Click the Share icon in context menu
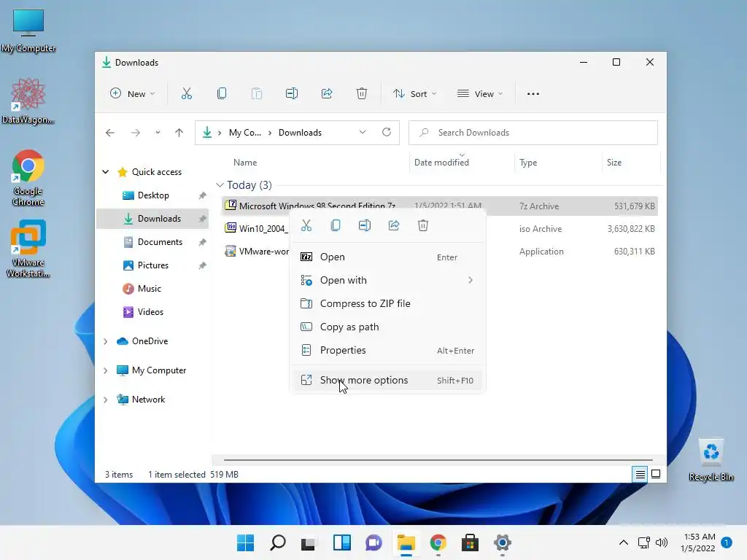 (394, 226)
